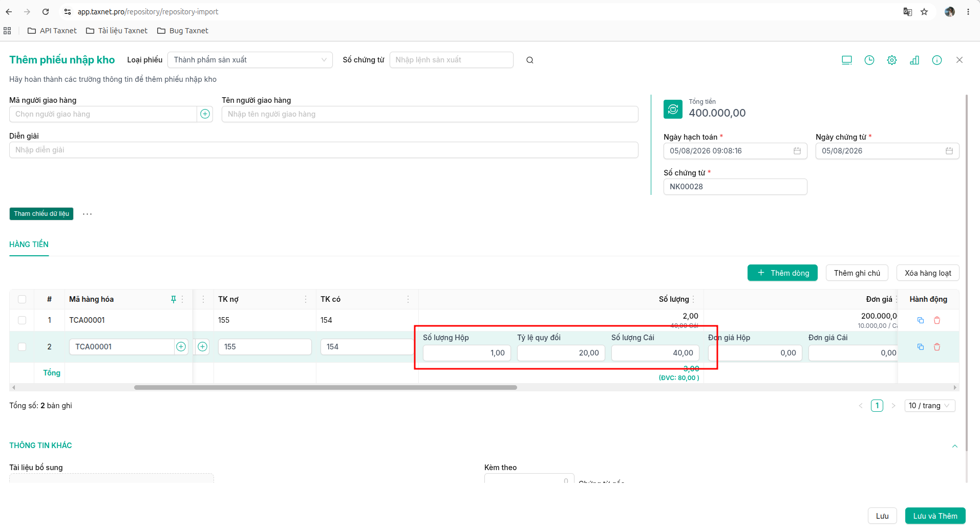Duplicate row 1 with copy icon

(921, 320)
